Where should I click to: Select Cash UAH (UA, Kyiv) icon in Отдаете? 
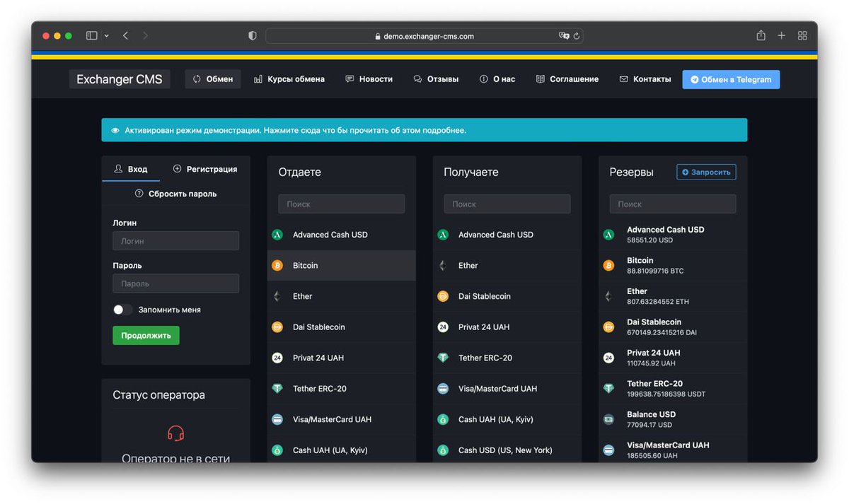pos(277,450)
